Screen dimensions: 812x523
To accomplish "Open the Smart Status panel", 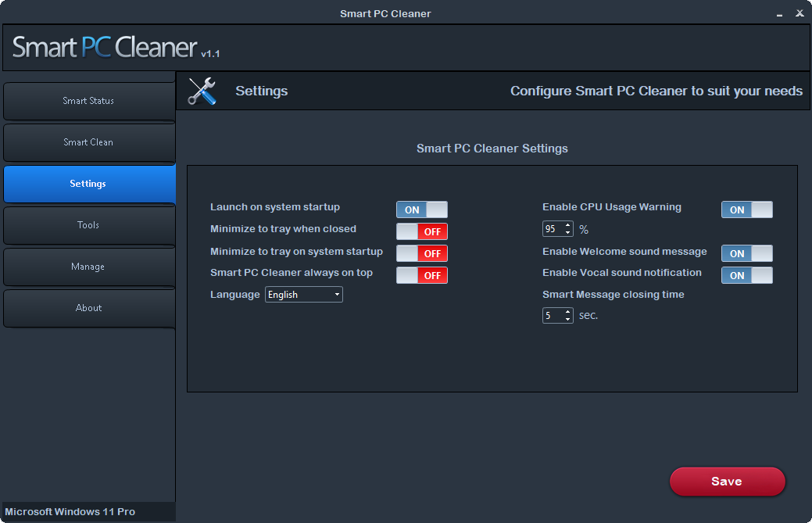I will point(88,101).
